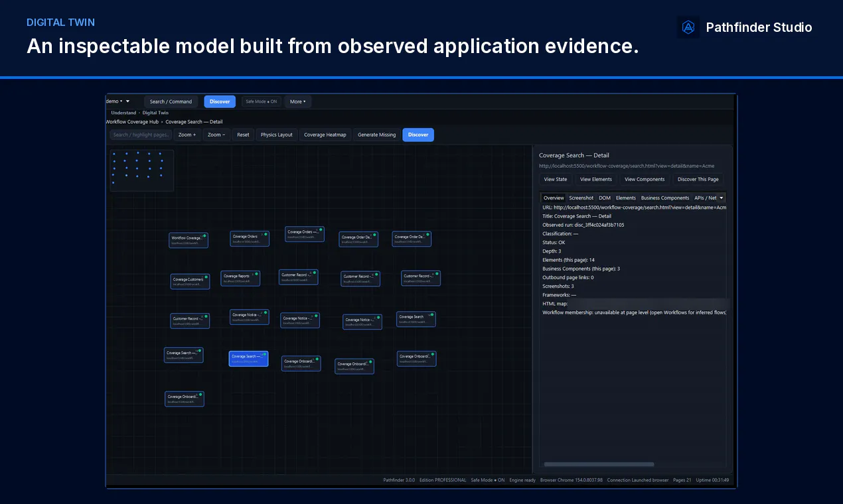Toggle Safe Mode in the top bar
Viewport: 843px width, 504px height.
(x=262, y=101)
